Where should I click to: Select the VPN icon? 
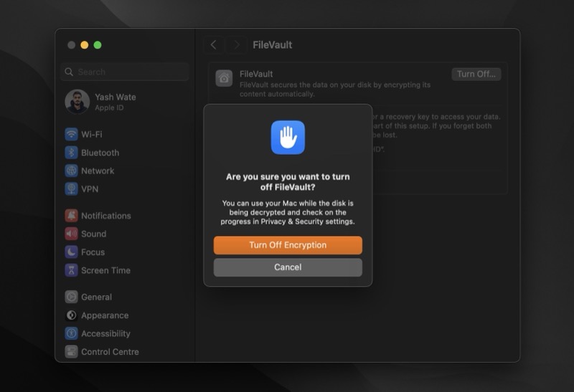coord(71,189)
